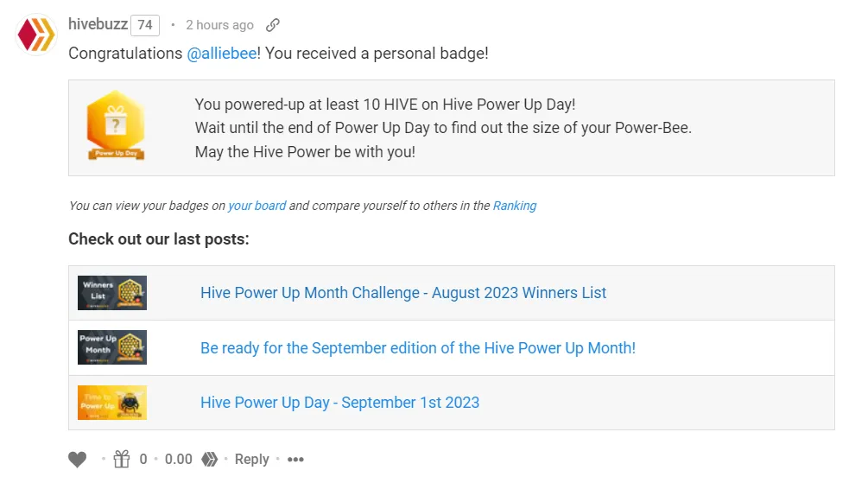Open the hivebuzz username profile link

point(98,24)
